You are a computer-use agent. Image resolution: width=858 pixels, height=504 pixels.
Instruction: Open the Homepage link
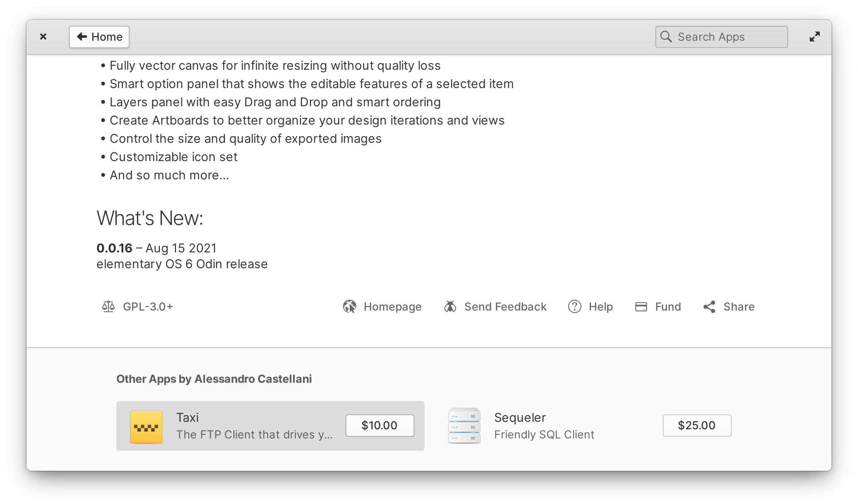(x=392, y=307)
